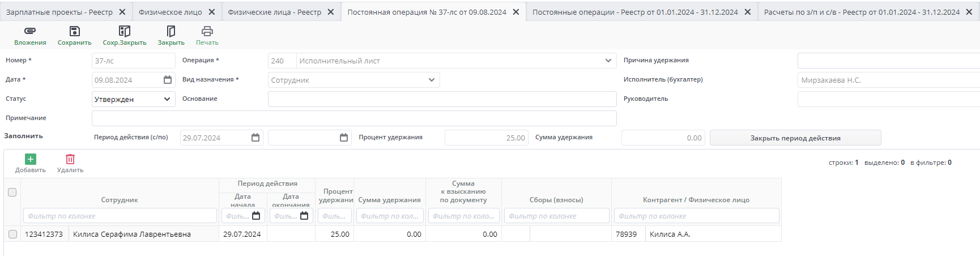Close the Расчеты по з/п и с/в tab
The image size is (980, 256).
point(969,12)
